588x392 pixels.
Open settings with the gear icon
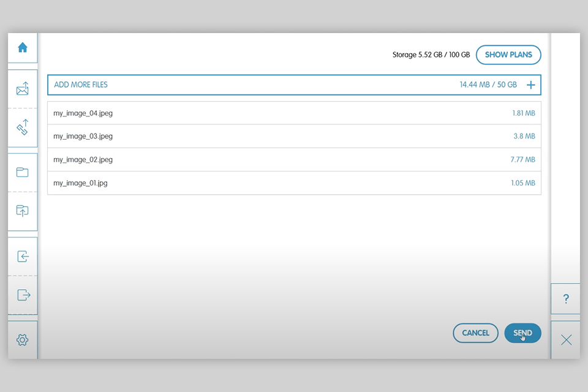click(23, 339)
